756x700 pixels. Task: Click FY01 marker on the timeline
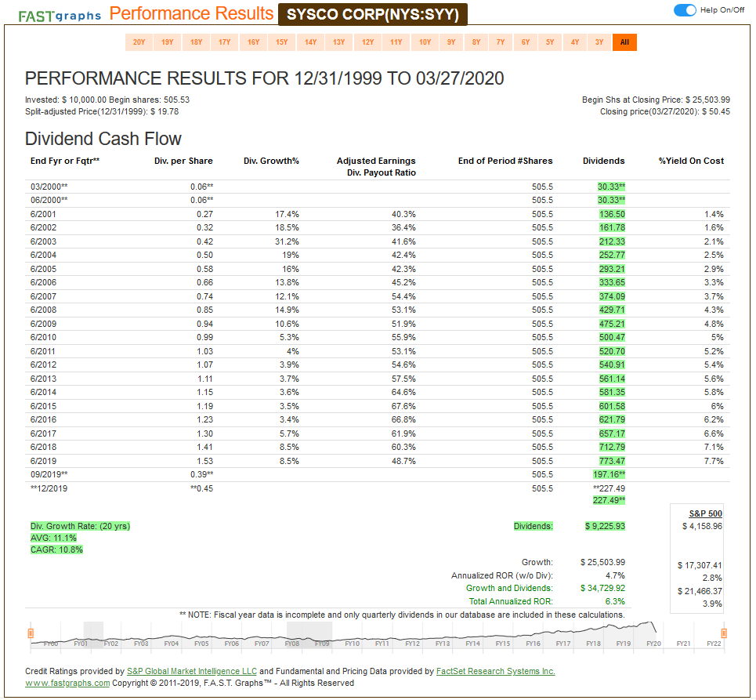click(x=81, y=644)
